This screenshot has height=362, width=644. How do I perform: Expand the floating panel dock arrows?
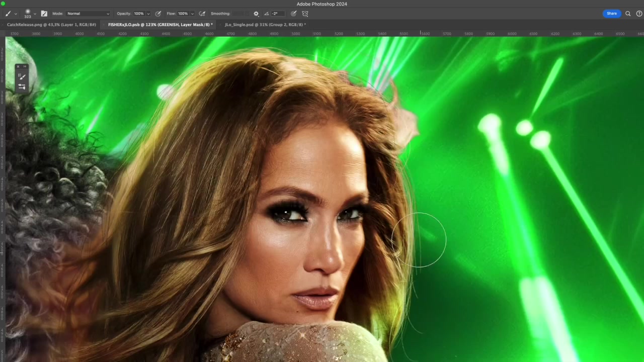click(25, 66)
